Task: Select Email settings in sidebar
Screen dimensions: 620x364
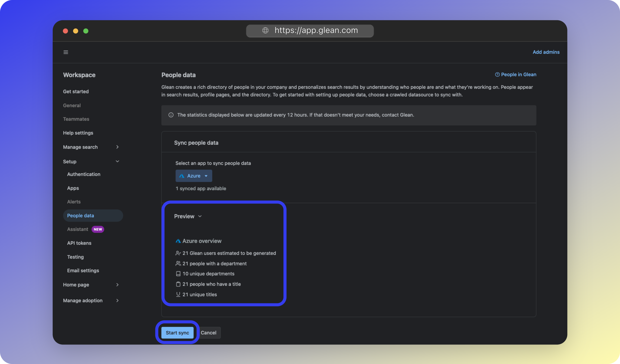Action: (x=83, y=271)
